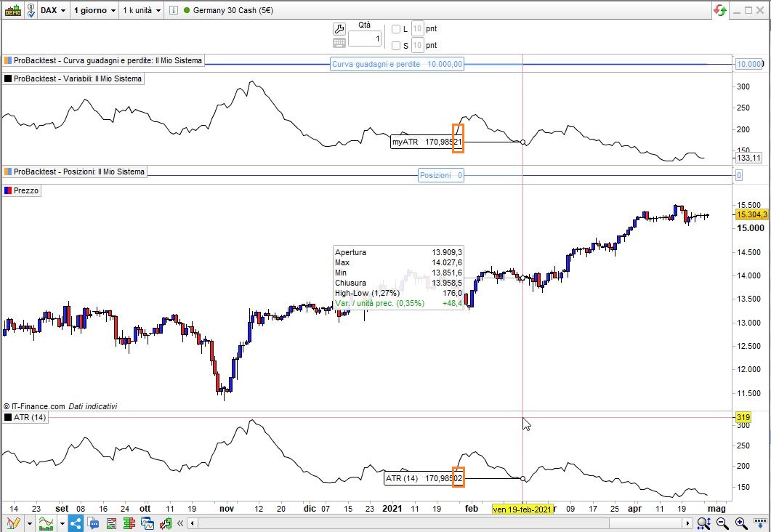Enable the L limit checkbox
This screenshot has width=771, height=532.
[396, 29]
